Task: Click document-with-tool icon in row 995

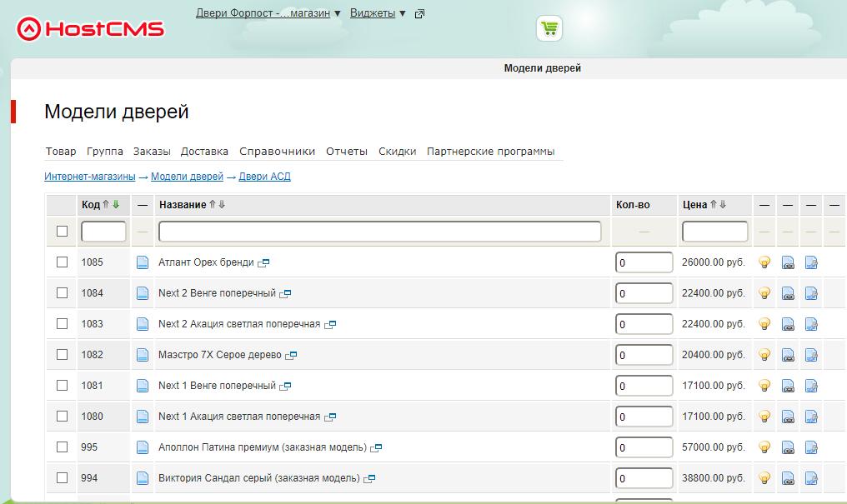Action: [811, 447]
